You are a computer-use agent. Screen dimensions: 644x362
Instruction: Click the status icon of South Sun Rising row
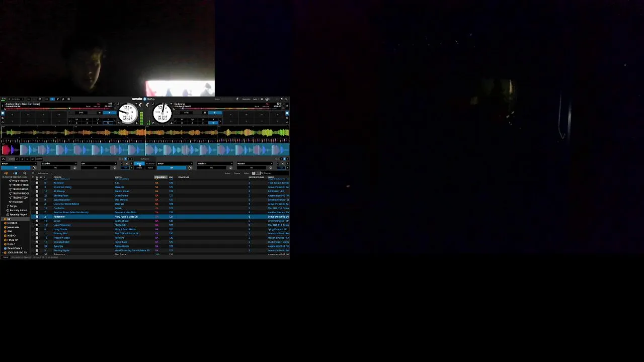(x=37, y=187)
